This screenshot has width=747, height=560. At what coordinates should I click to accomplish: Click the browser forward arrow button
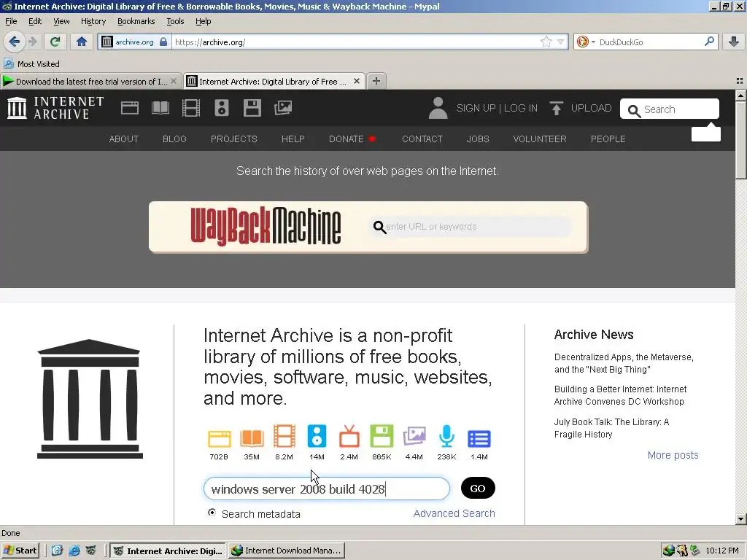pos(32,42)
